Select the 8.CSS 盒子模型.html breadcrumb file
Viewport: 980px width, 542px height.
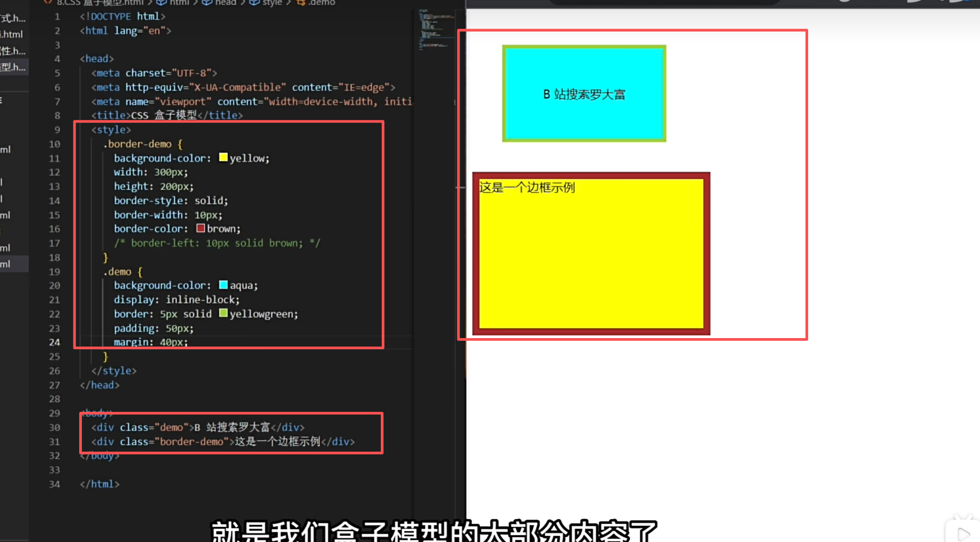(99, 2)
